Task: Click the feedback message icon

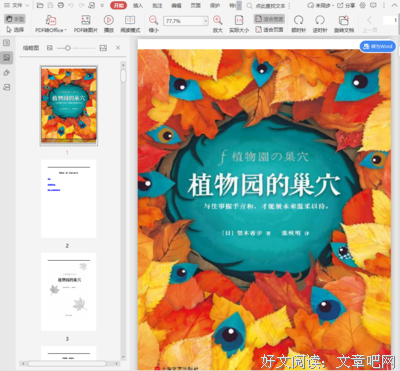Action: (373, 5)
